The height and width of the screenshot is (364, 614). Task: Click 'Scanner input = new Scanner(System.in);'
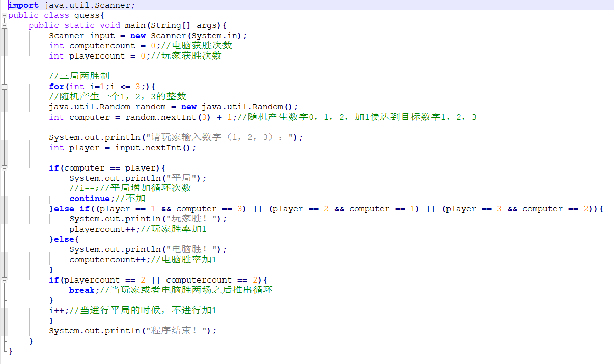click(x=148, y=36)
